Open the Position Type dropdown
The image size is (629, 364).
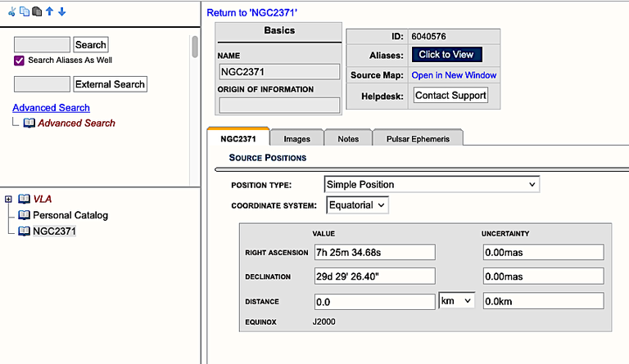pos(432,185)
